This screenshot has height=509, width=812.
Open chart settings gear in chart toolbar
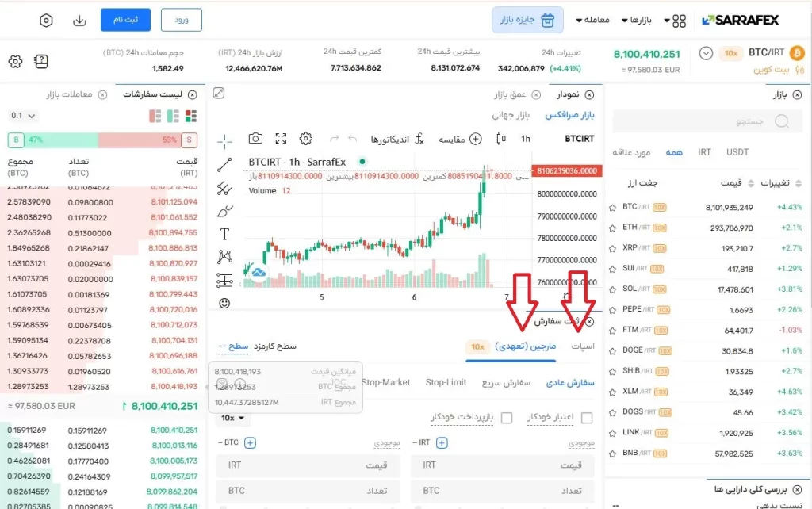pos(306,139)
